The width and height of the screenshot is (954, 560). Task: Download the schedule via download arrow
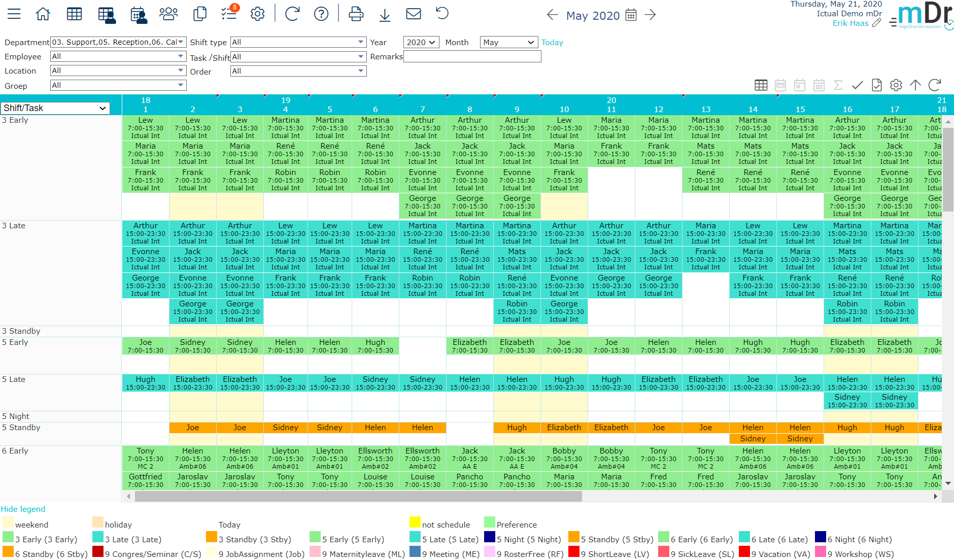[385, 15]
